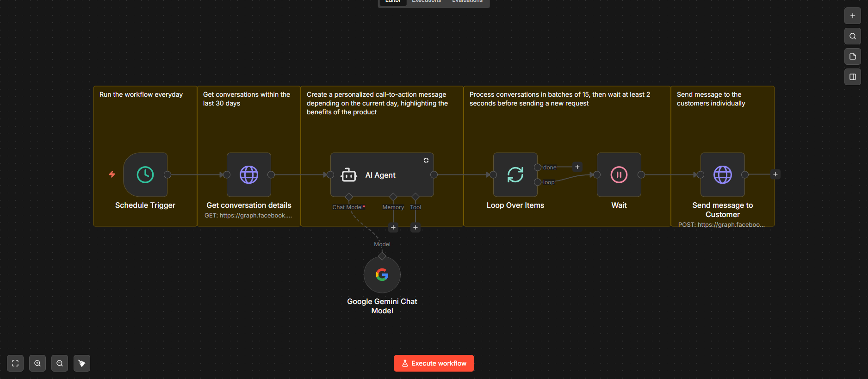Click the add node plus icon at top right
Image resolution: width=868 pixels, height=379 pixels.
pyautogui.click(x=853, y=16)
